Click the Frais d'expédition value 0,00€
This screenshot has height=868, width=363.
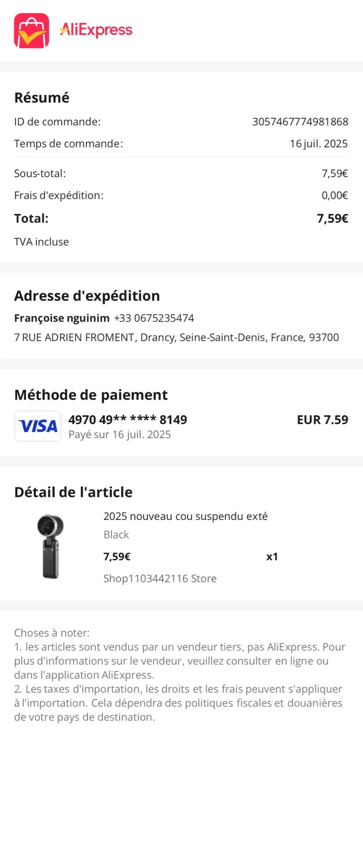(x=335, y=195)
